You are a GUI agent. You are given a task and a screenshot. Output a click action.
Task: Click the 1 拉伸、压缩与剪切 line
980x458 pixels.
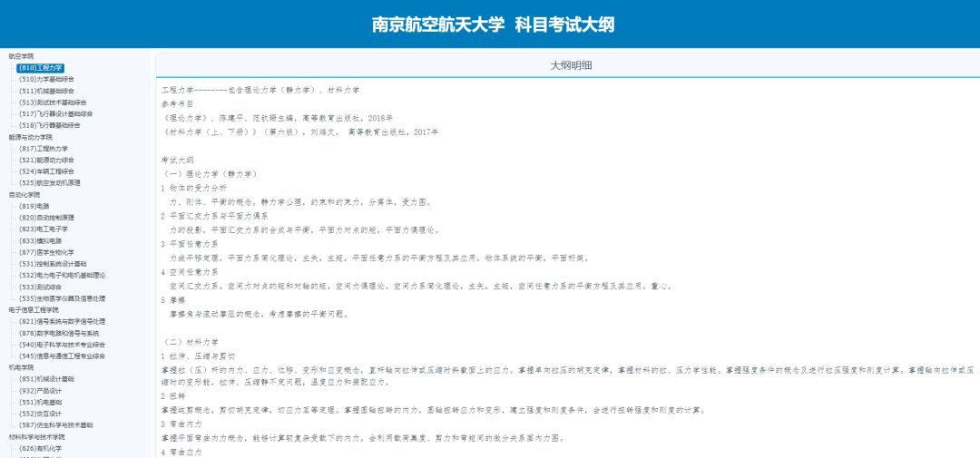198,356
